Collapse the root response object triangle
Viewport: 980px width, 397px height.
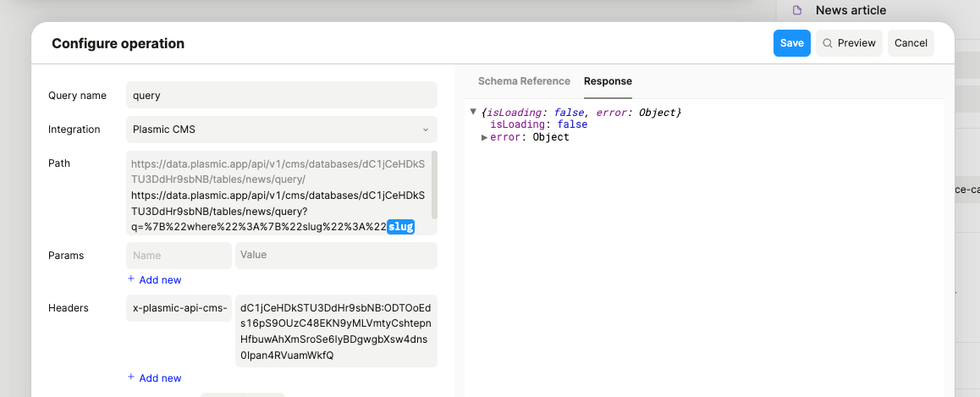coord(473,112)
